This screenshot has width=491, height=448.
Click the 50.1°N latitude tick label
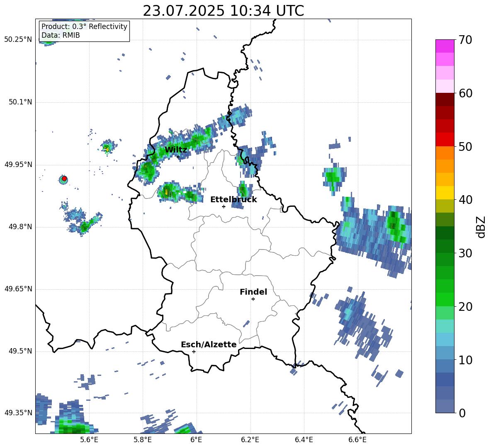pos(20,102)
